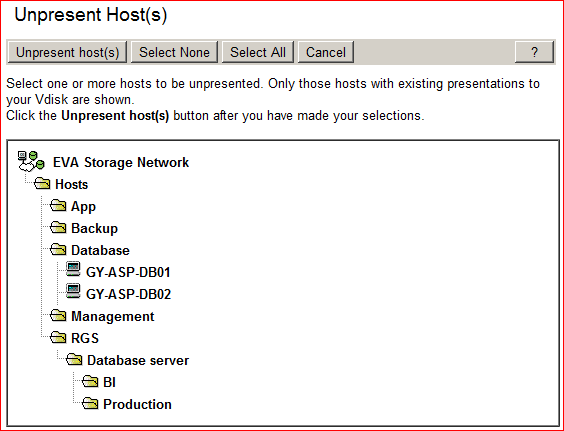Click the Backup folder icon
The width and height of the screenshot is (564, 431).
[58, 227]
